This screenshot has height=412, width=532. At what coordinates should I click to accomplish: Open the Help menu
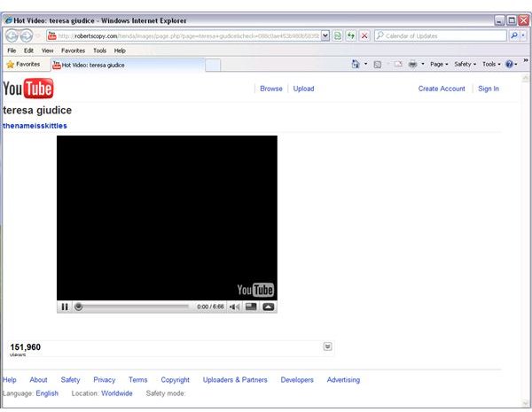(x=120, y=51)
